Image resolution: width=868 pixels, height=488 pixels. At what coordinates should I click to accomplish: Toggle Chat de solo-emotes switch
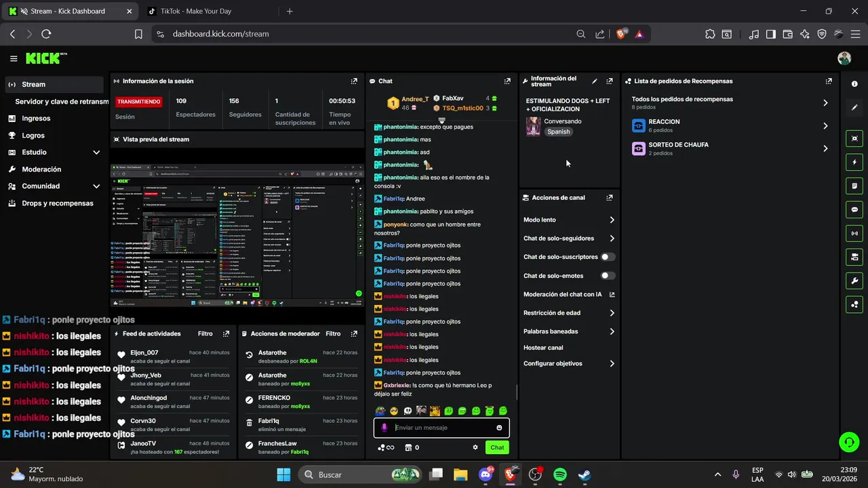[608, 276]
